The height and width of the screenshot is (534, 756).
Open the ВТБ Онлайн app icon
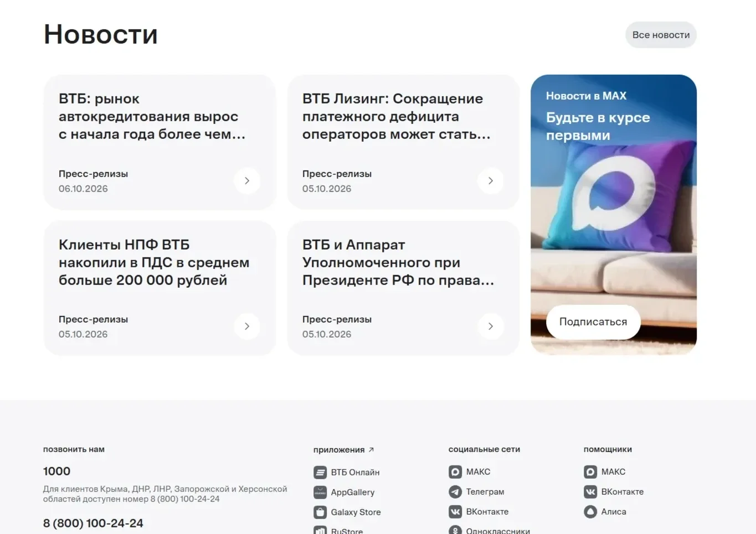click(320, 472)
